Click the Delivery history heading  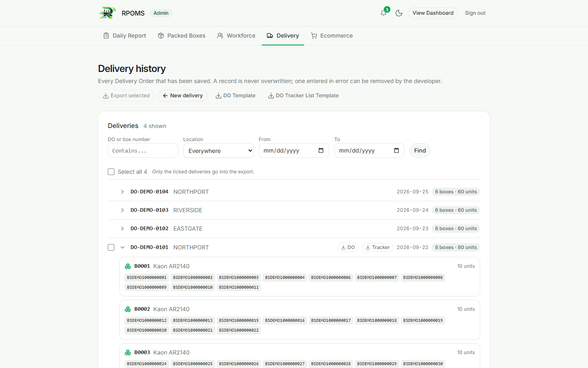pyautogui.click(x=132, y=69)
